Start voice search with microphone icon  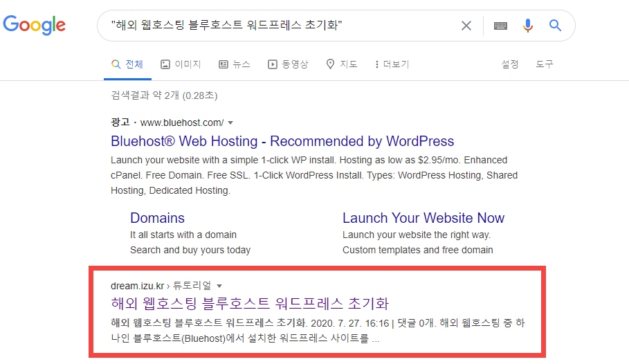(x=528, y=26)
